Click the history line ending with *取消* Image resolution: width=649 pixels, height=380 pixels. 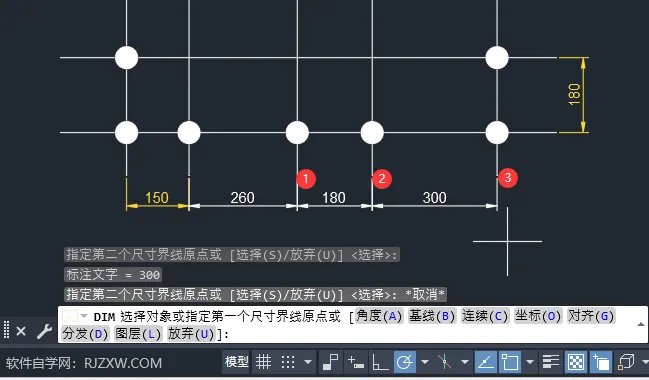[255, 294]
